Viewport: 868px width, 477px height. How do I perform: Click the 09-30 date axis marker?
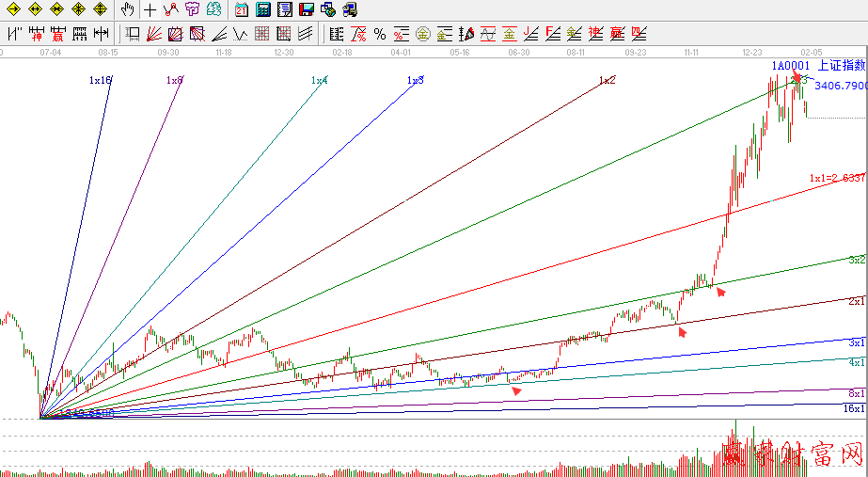tap(168, 54)
